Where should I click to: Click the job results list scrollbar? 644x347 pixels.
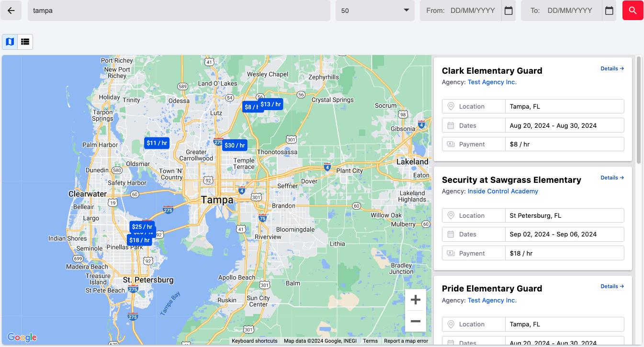639,110
